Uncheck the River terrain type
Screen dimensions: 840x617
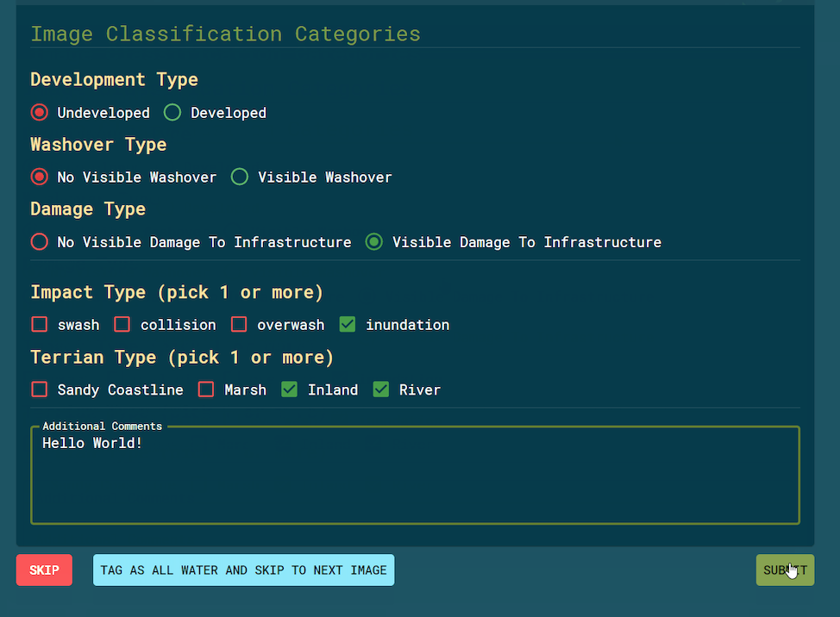[381, 390]
